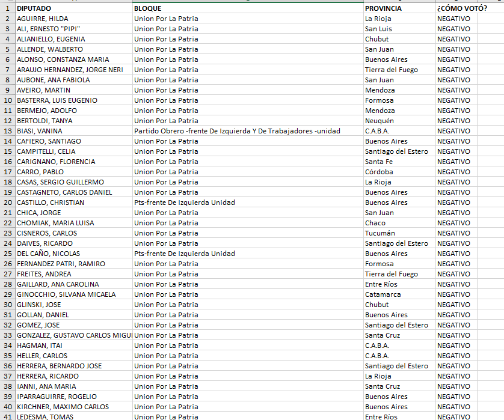Select cell GONZALEZ, GUSTAVO CARLOS MIGUEL
The height and width of the screenshot is (420, 504).
tap(74, 335)
